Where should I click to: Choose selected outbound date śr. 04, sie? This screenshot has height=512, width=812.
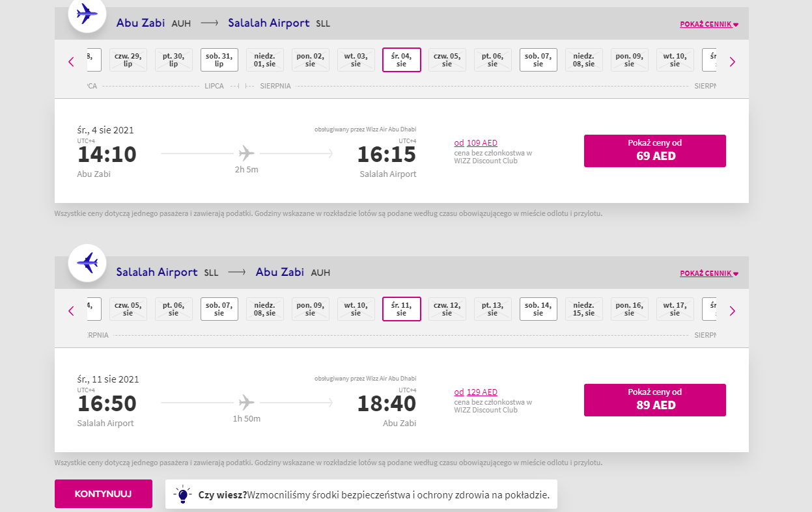(x=402, y=60)
